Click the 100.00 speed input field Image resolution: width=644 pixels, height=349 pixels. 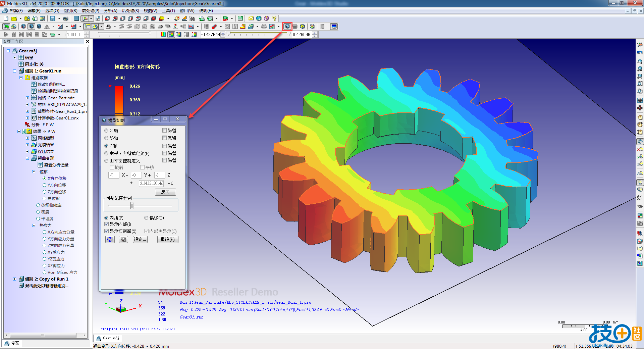click(75, 34)
